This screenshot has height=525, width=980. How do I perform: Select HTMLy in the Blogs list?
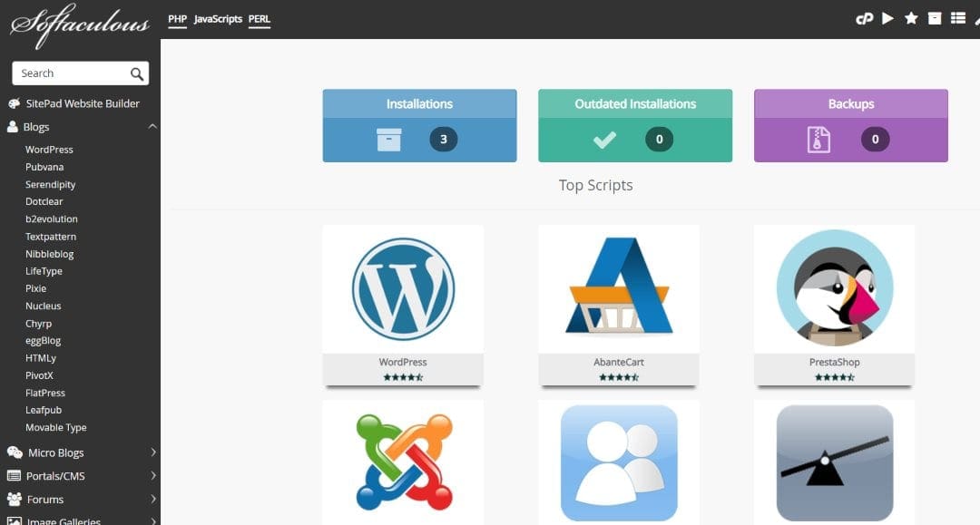point(41,358)
